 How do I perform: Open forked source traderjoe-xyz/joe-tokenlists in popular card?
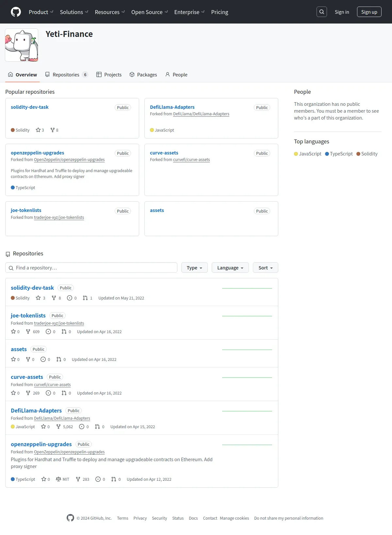tap(59, 218)
